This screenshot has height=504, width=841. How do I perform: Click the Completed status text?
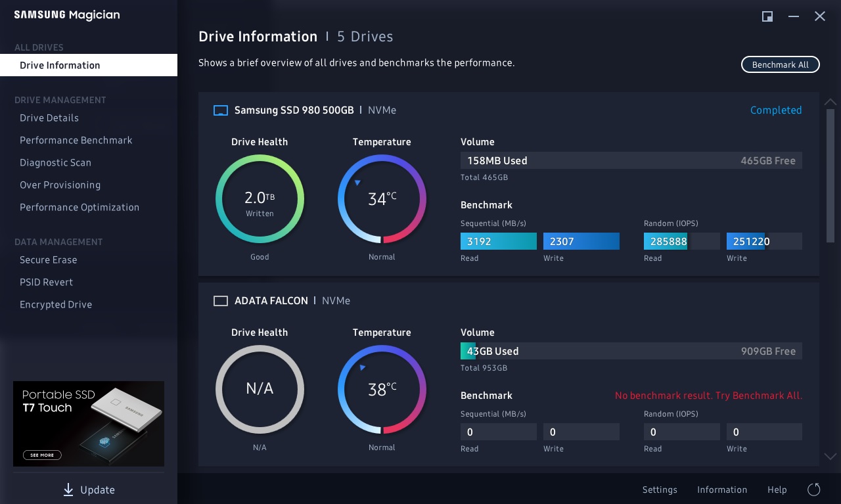tap(776, 110)
